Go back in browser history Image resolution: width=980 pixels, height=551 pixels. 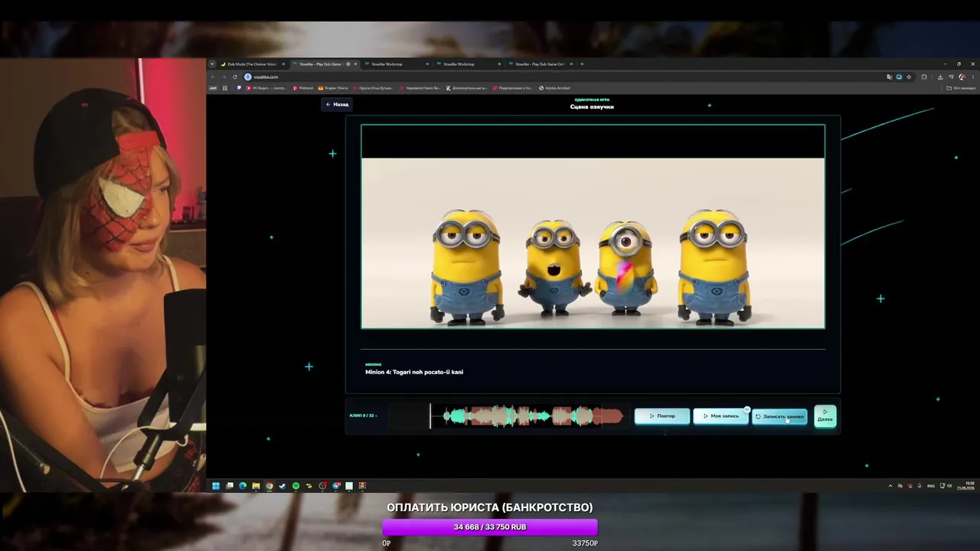[x=213, y=77]
